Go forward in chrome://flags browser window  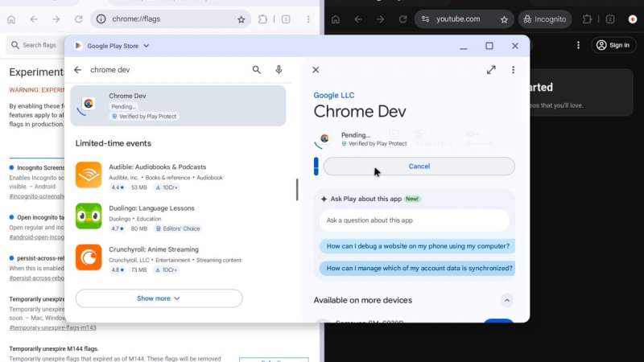pyautogui.click(x=56, y=19)
